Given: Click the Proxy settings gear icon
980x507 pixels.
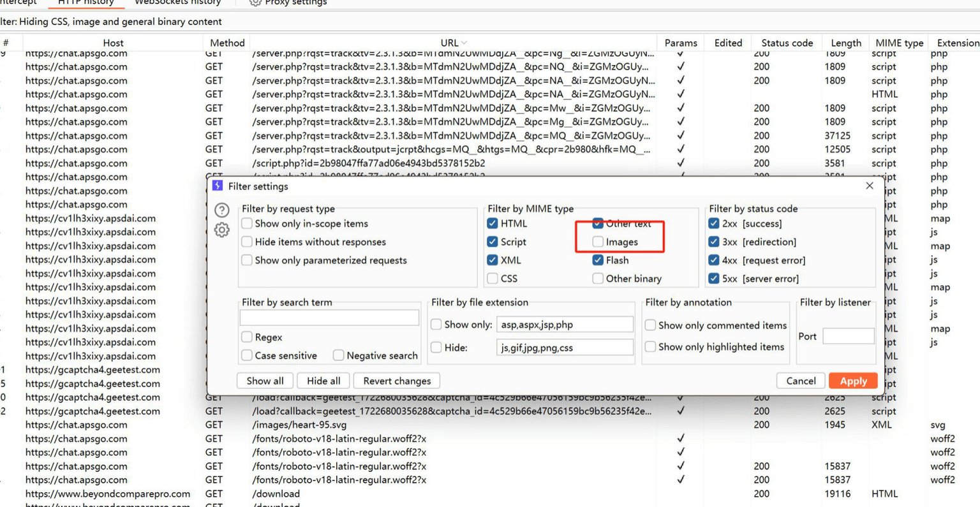Looking at the screenshot, I should point(255,3).
